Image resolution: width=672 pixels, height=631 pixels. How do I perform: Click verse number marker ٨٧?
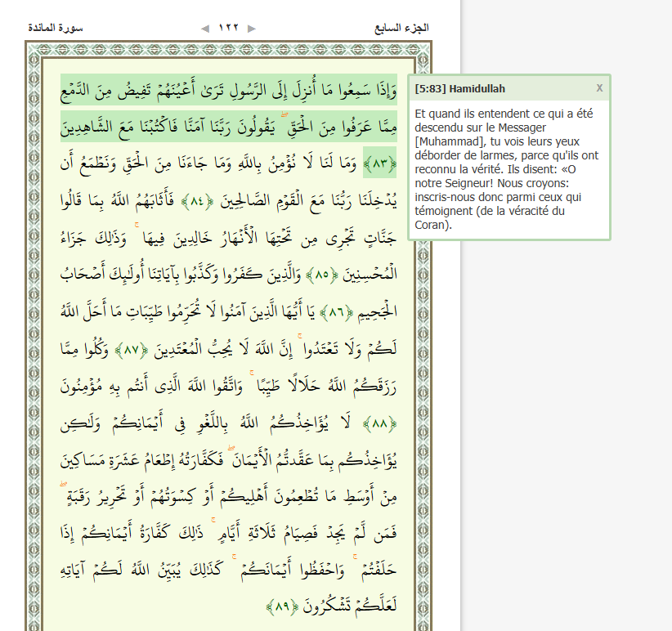131,349
